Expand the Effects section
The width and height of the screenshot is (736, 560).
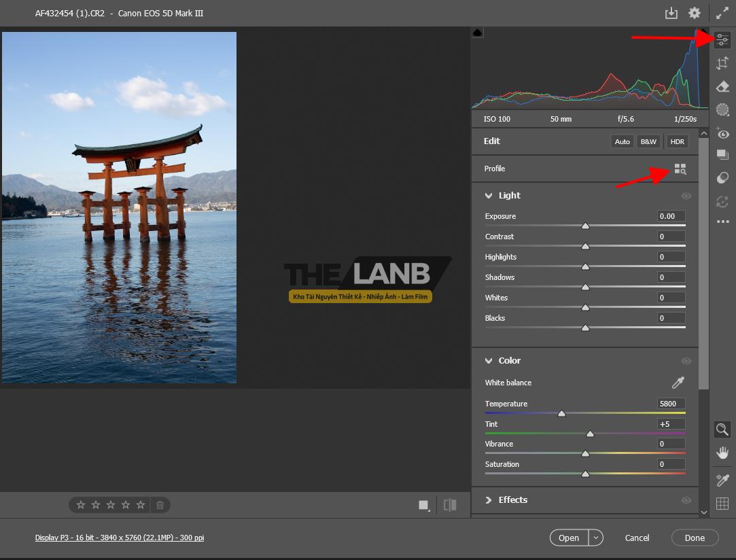tap(489, 500)
